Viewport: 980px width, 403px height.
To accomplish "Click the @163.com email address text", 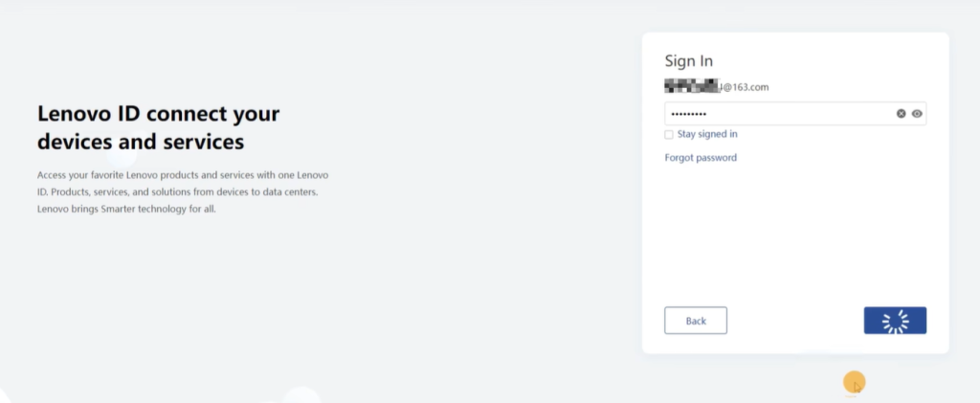I will pyautogui.click(x=746, y=87).
